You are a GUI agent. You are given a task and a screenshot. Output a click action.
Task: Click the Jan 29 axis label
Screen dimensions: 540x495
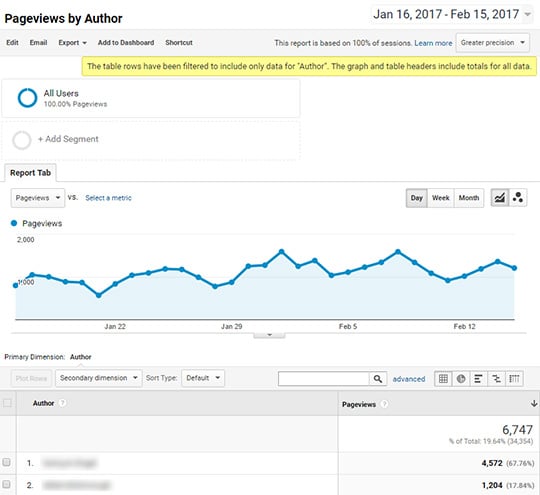(231, 326)
